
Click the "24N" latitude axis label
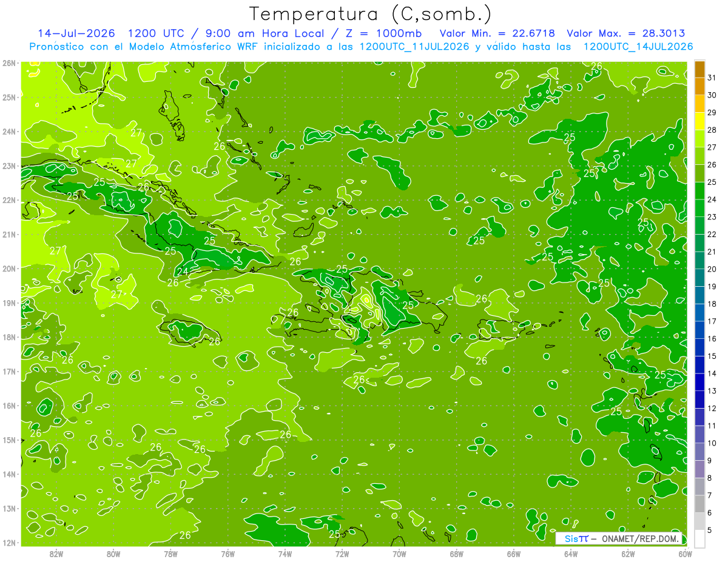click(x=8, y=132)
